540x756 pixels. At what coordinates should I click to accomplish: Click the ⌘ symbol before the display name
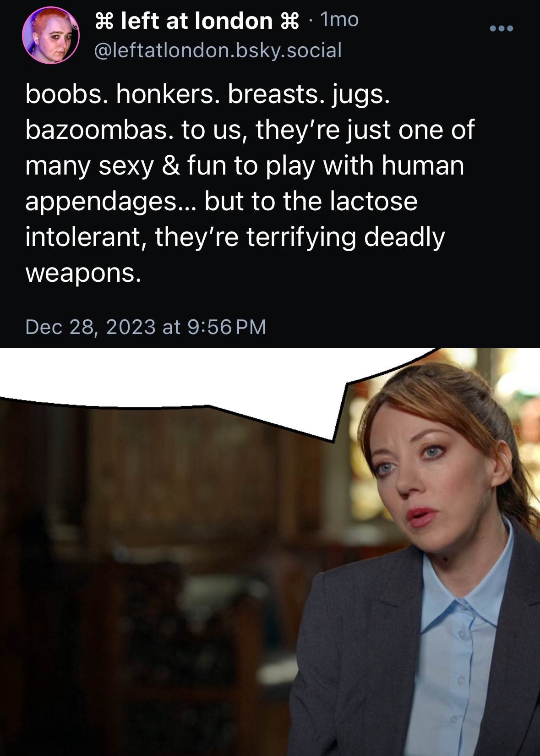pyautogui.click(x=104, y=21)
